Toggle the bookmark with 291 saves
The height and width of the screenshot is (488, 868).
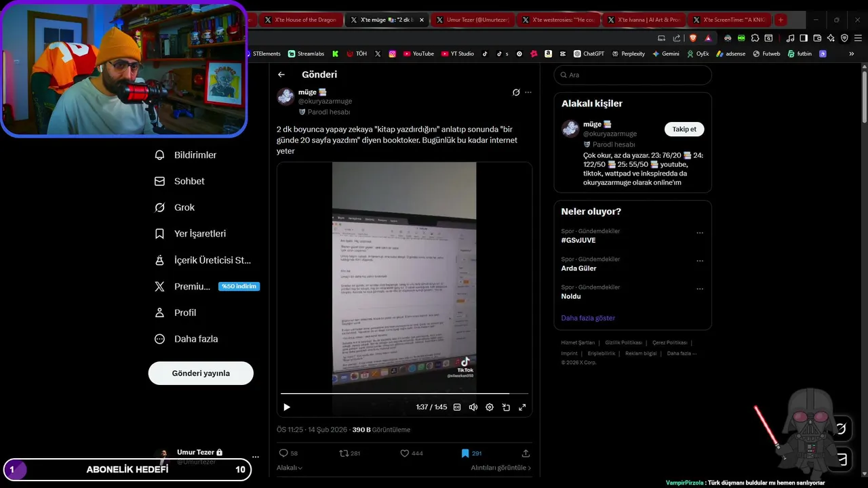[471, 453]
